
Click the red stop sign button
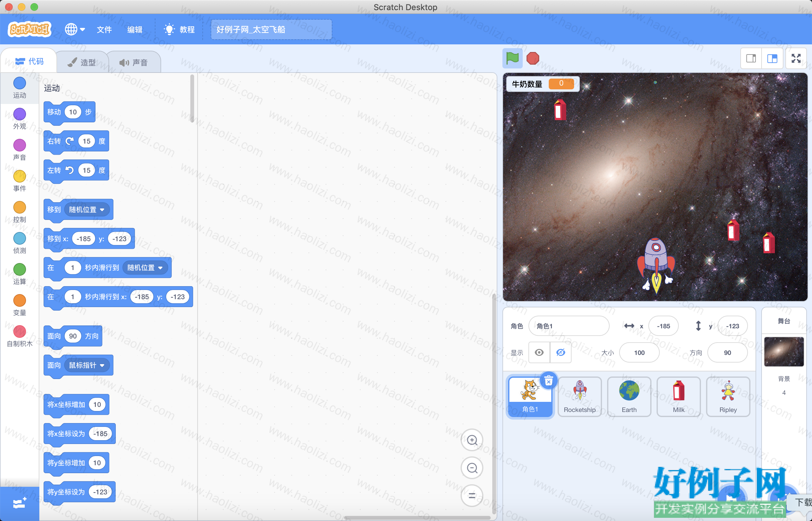click(x=533, y=59)
